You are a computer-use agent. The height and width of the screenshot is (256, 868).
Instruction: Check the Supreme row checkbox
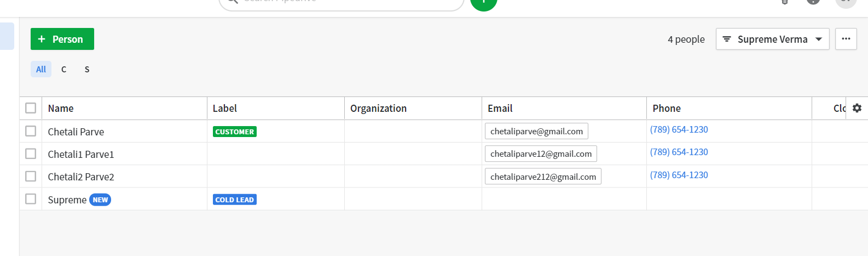[x=31, y=198]
